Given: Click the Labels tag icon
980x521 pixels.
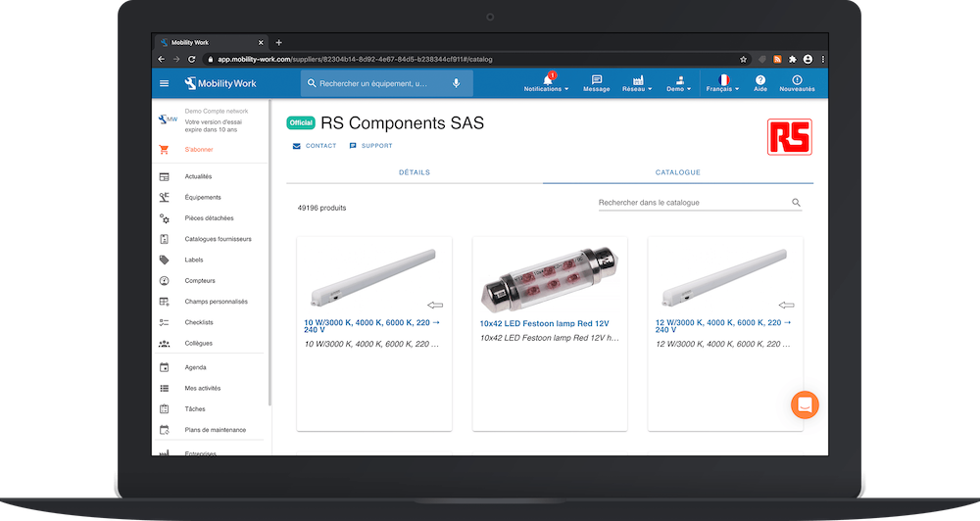Looking at the screenshot, I should click(164, 260).
